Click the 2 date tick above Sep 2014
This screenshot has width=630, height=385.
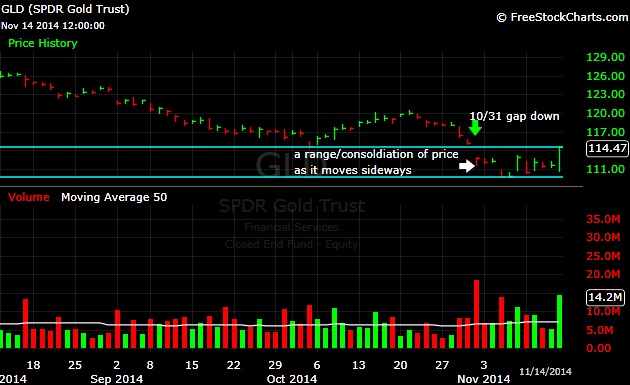coord(117,365)
